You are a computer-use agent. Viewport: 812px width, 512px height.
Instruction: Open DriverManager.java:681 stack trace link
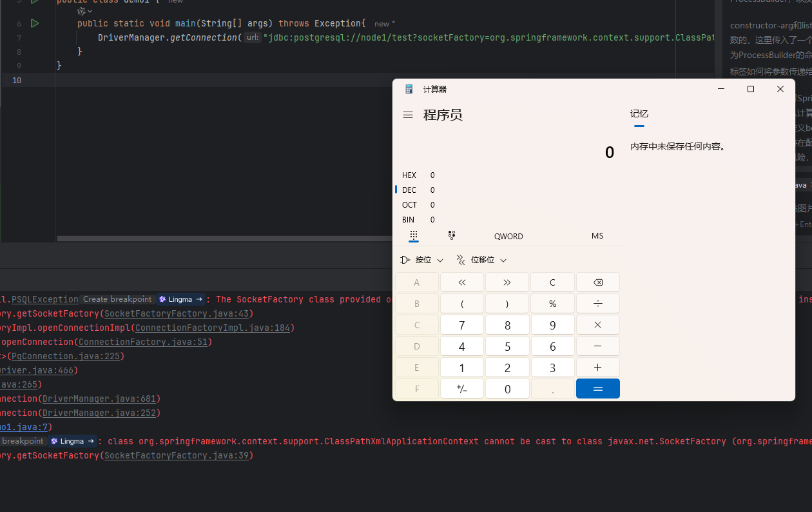pos(99,399)
